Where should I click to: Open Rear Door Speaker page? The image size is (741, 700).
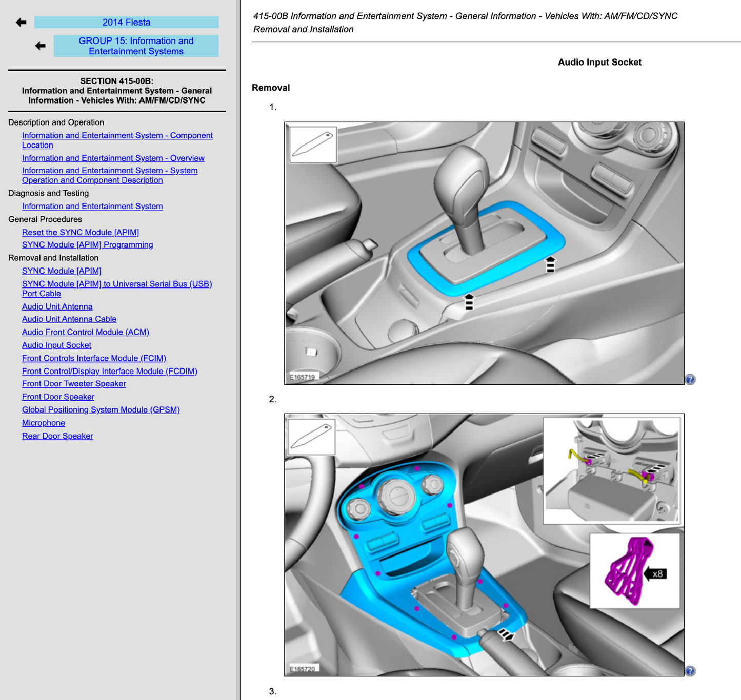tap(57, 436)
